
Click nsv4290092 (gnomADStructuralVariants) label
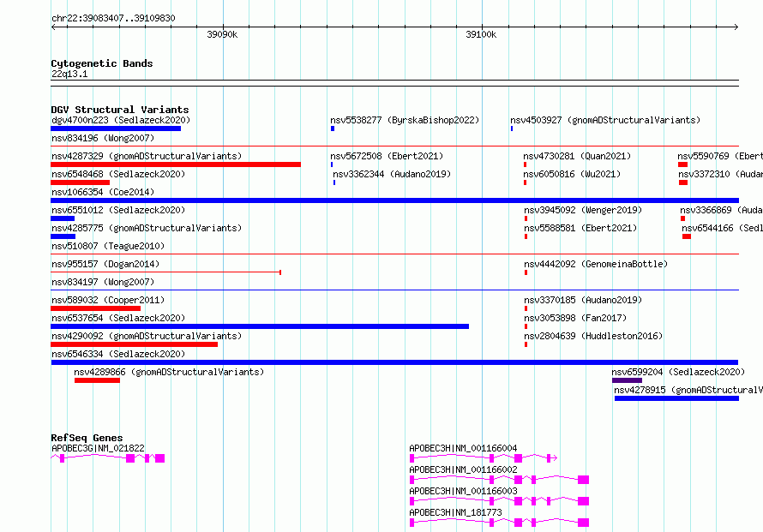[147, 336]
